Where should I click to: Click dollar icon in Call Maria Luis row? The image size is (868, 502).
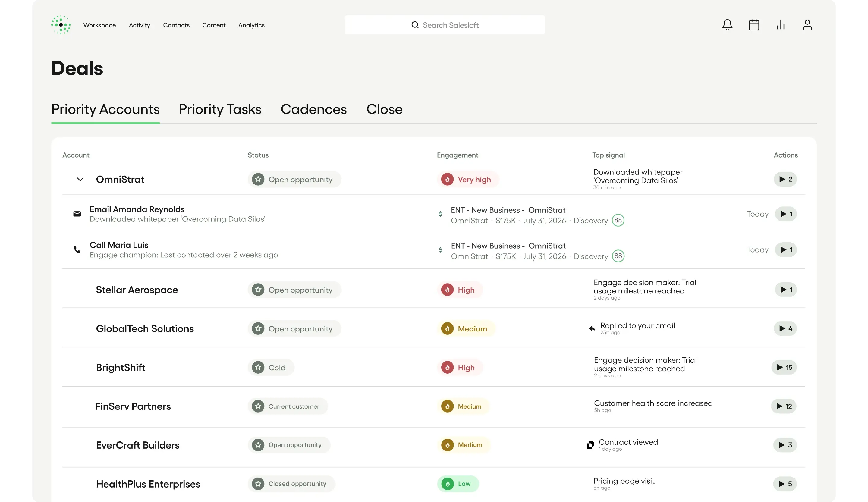coord(440,249)
